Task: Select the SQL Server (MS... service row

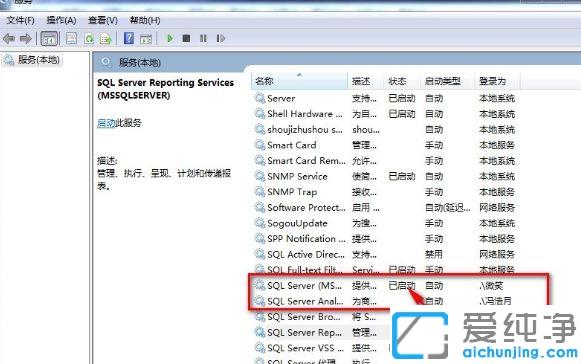Action: click(385, 285)
